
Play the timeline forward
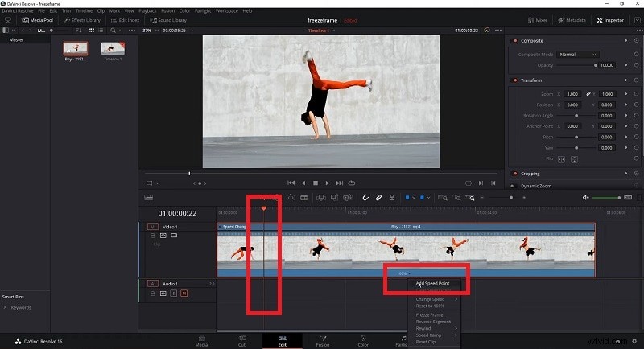pos(328,183)
